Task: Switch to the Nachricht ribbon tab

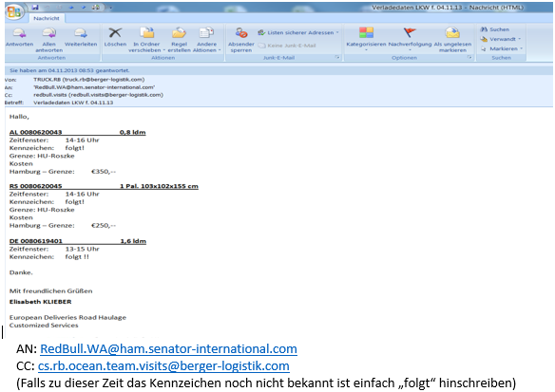Action: (x=47, y=18)
